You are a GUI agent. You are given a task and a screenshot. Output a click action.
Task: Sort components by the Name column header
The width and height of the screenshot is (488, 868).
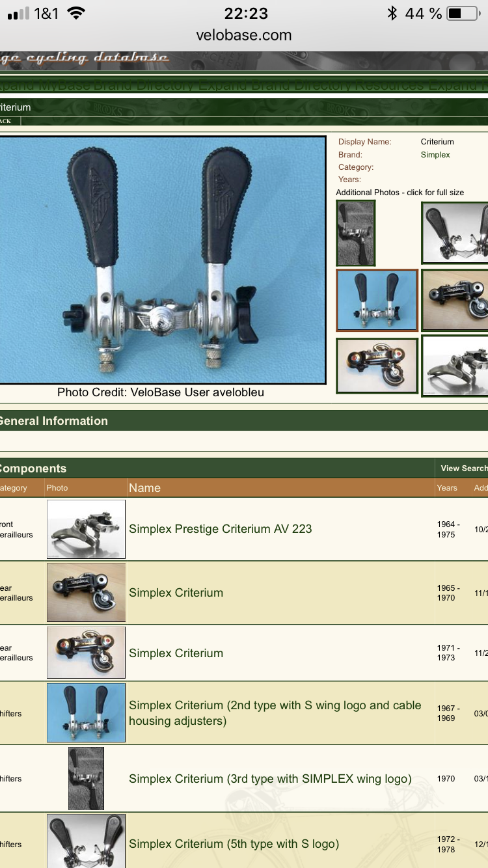(x=144, y=488)
